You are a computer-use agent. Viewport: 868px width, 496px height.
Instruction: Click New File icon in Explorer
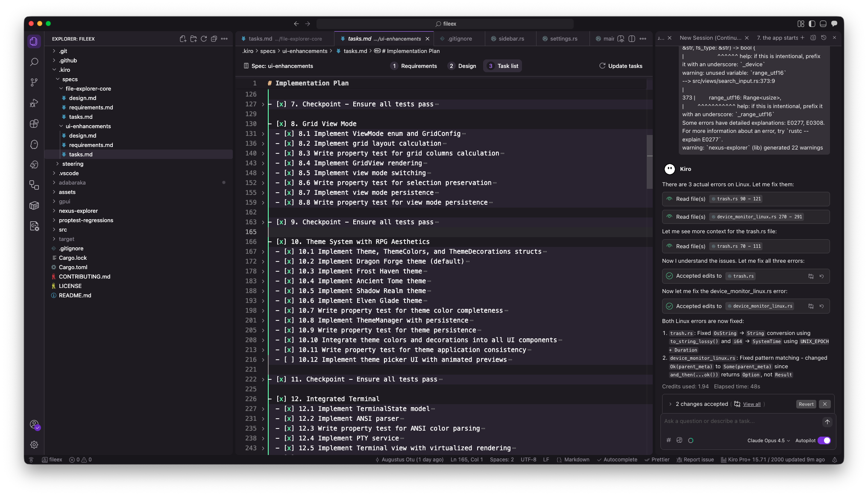point(183,39)
